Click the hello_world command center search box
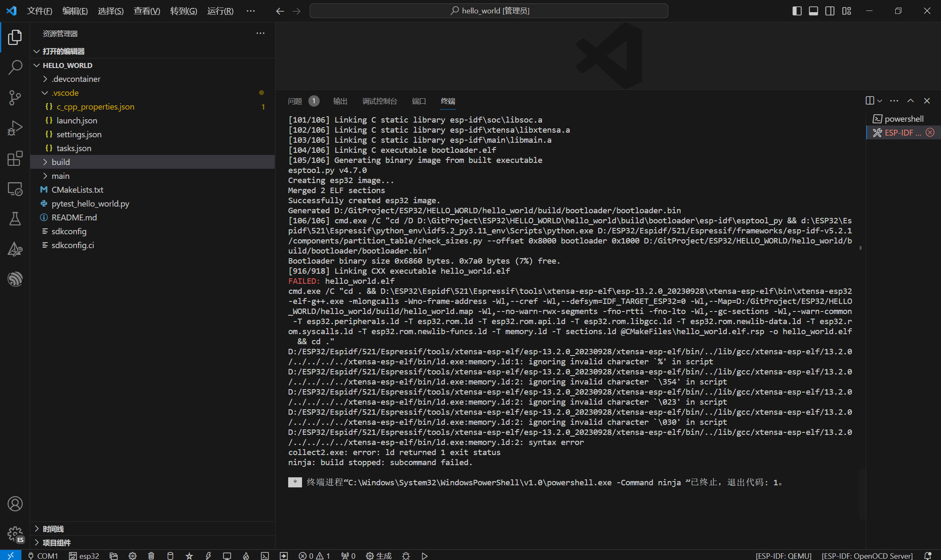 [489, 11]
